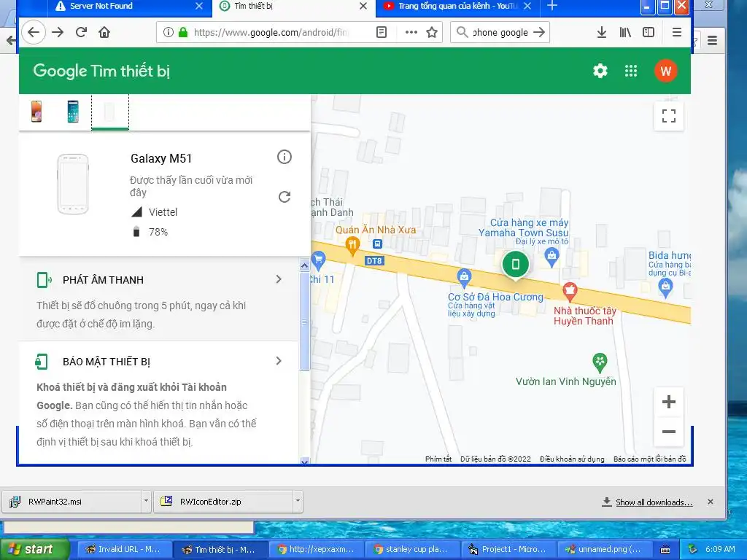Reload the current page
This screenshot has height=560, width=747.
pos(81,32)
